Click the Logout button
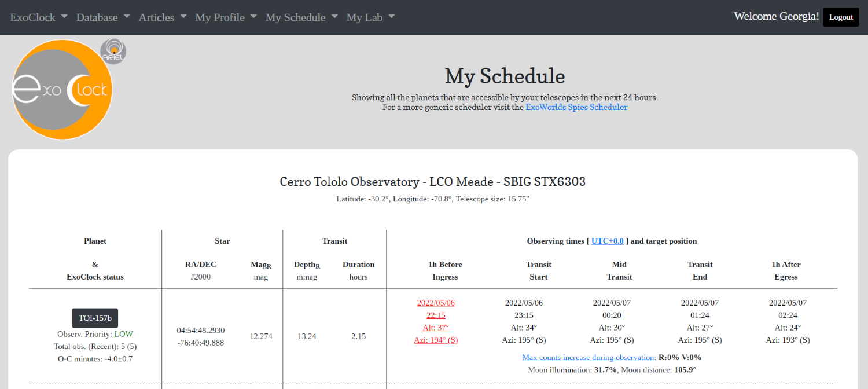868x389 pixels. tap(841, 17)
